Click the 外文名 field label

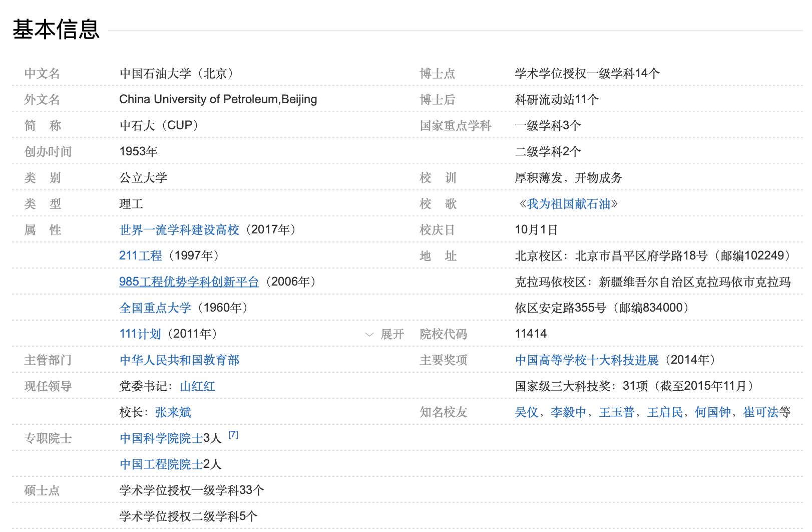pyautogui.click(x=42, y=100)
